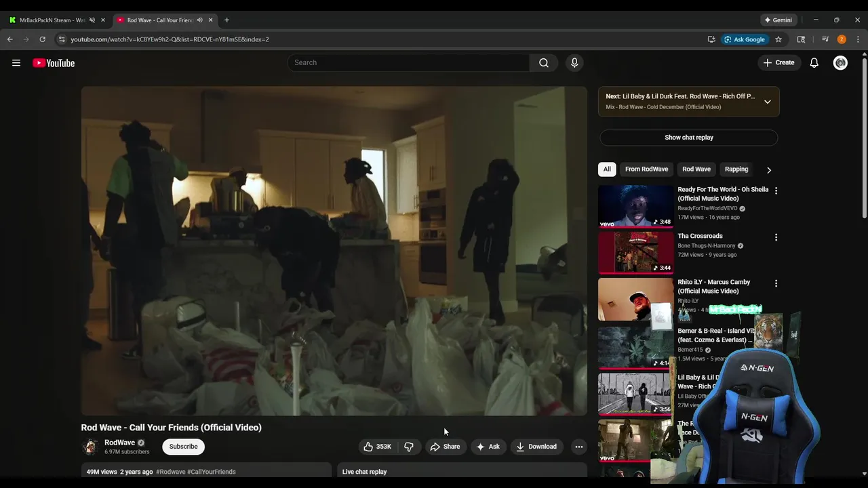Click the Ask Google button

[x=744, y=39]
